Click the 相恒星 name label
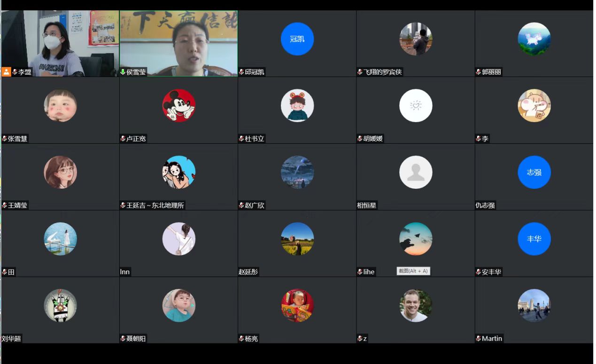This screenshot has height=364, width=596. (367, 205)
